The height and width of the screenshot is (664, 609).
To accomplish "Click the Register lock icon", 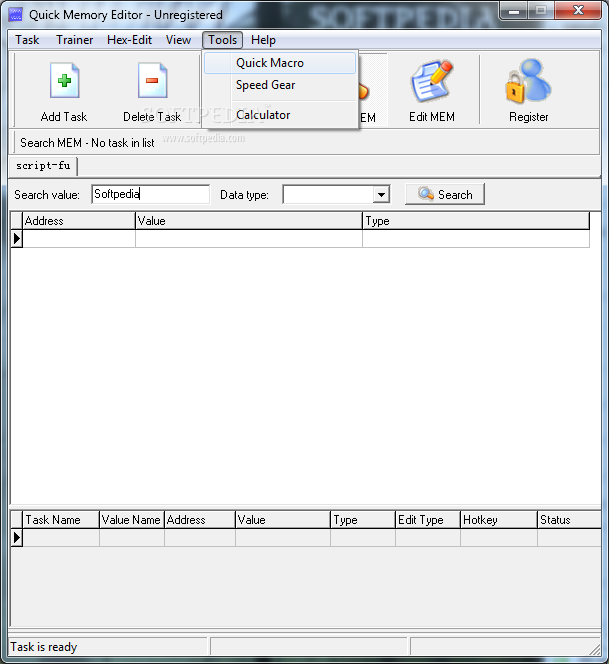I will coord(528,81).
